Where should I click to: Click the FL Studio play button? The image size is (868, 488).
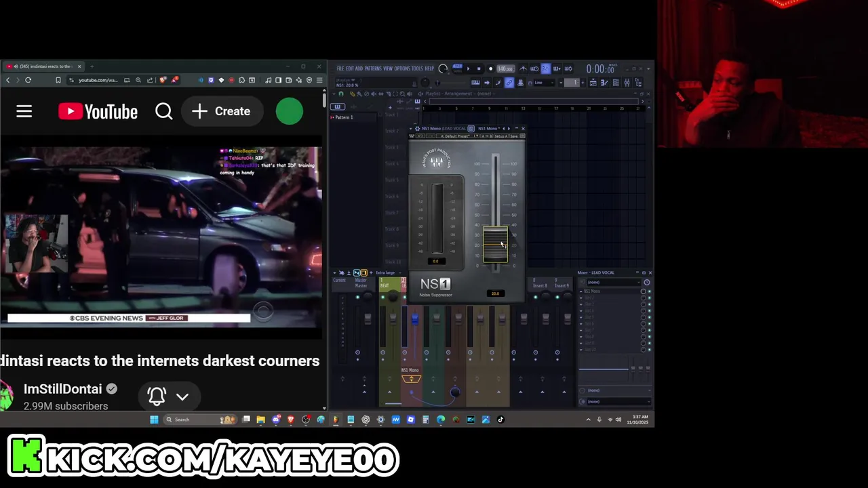(x=468, y=68)
